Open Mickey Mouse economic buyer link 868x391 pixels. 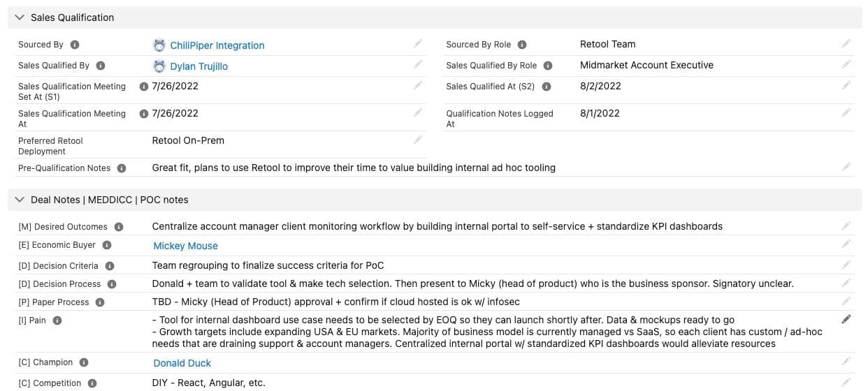click(x=185, y=246)
